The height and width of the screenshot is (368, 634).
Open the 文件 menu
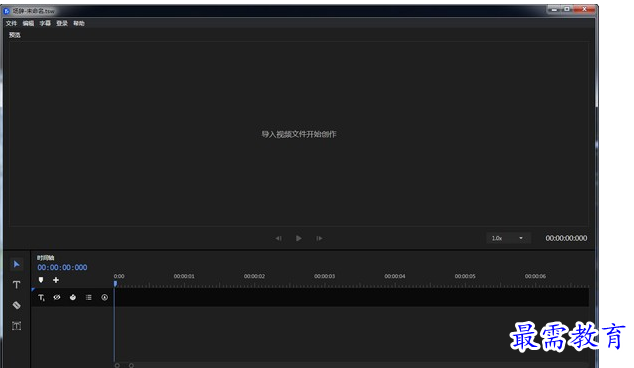point(11,23)
